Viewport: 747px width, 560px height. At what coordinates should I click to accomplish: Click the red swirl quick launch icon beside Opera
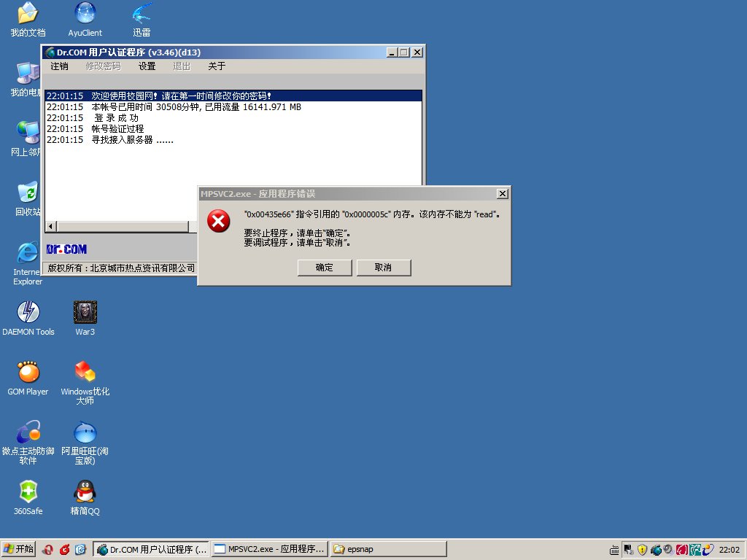coord(64,550)
